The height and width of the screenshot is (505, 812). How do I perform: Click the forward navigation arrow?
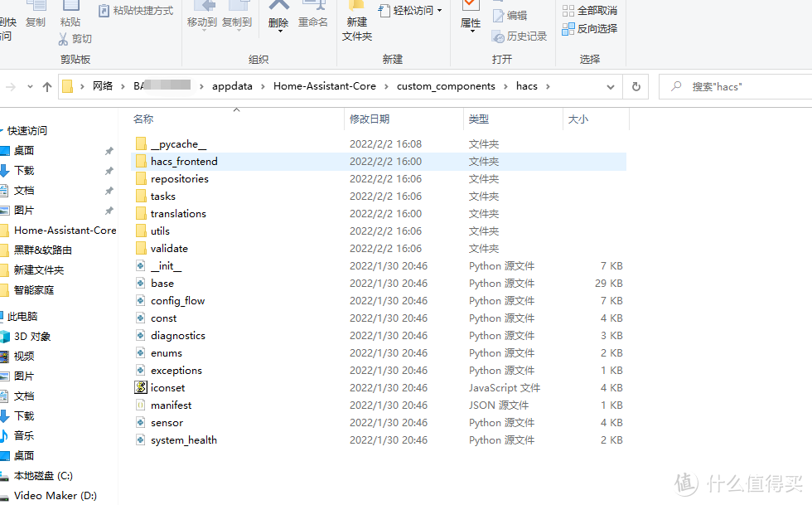tap(10, 86)
